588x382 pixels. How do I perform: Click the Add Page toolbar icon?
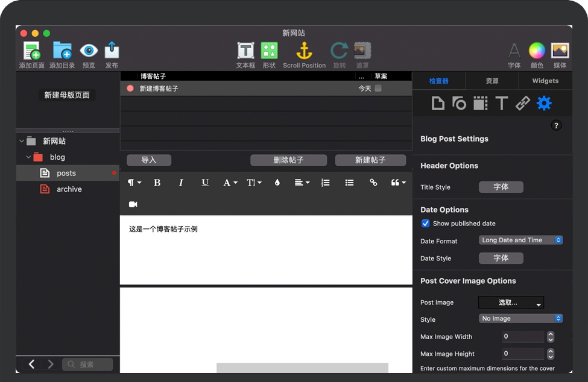(x=31, y=51)
